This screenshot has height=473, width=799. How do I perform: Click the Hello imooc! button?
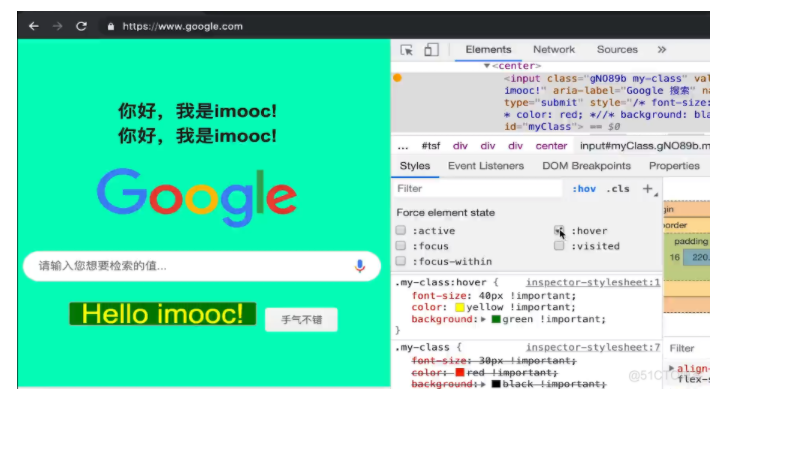(163, 314)
